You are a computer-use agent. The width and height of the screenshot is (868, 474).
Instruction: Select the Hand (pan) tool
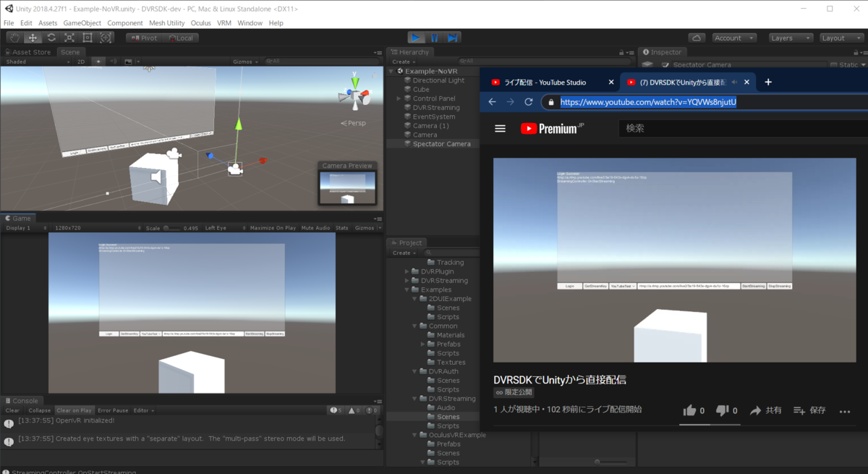pos(13,37)
